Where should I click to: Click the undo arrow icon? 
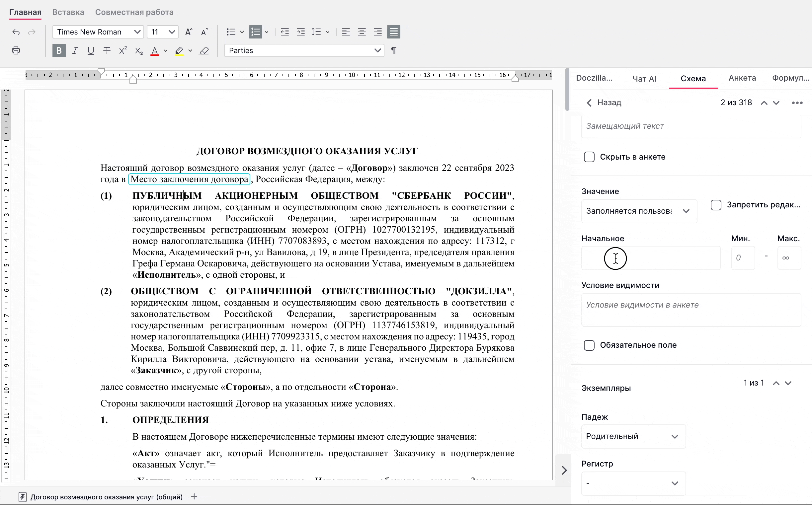16,32
